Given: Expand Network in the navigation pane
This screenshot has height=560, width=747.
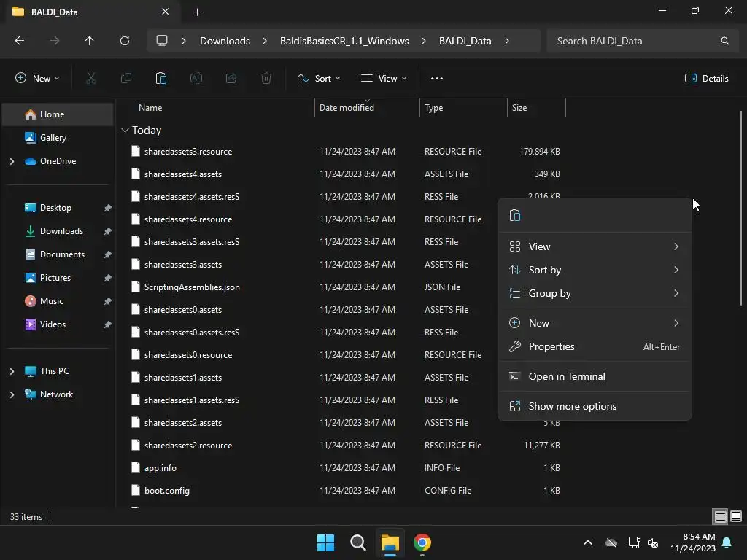Looking at the screenshot, I should [x=12, y=394].
